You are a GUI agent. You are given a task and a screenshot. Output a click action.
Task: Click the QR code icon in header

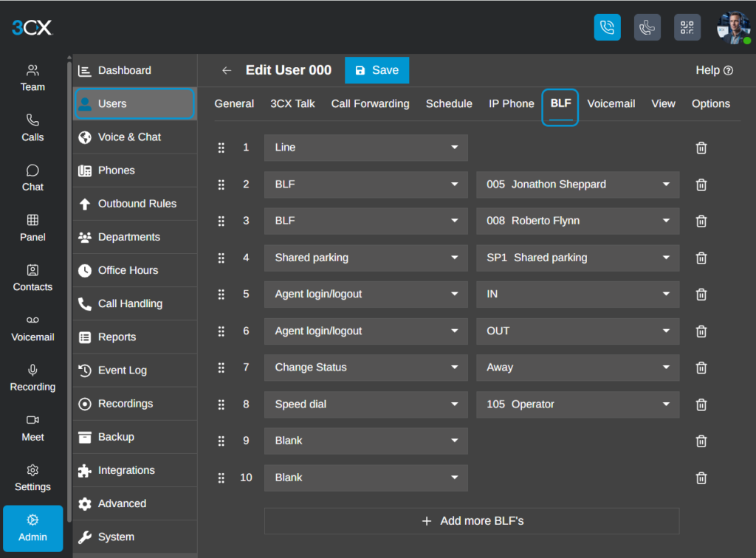pyautogui.click(x=687, y=27)
